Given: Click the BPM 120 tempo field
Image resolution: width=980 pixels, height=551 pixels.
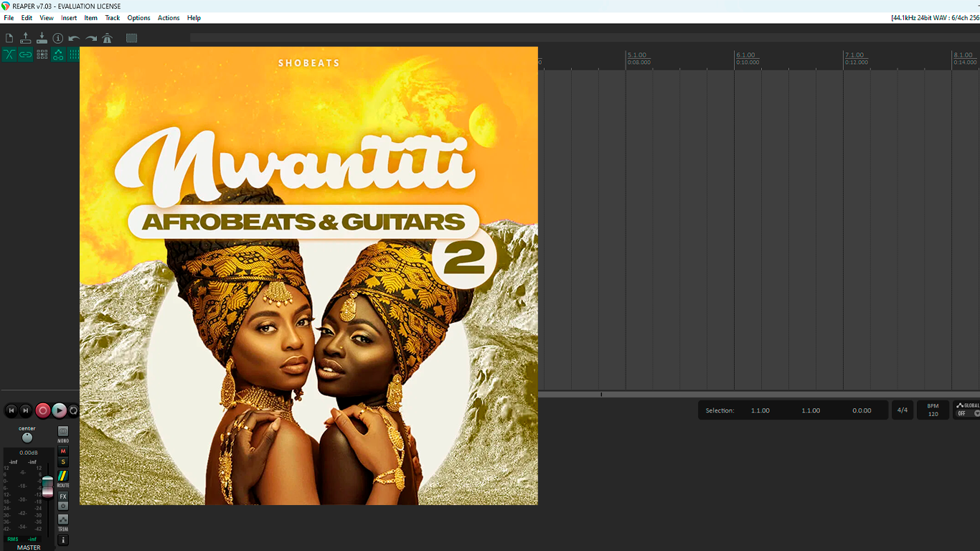Looking at the screenshot, I should coord(933,410).
